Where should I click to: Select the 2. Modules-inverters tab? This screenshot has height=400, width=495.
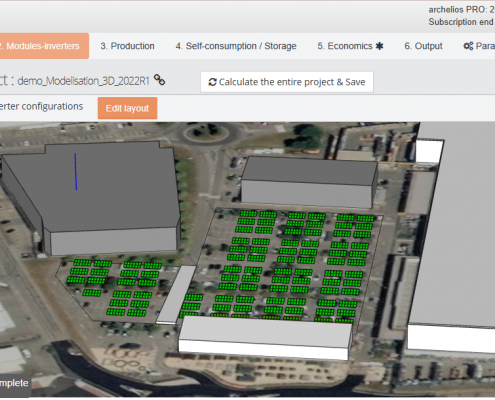(x=43, y=46)
